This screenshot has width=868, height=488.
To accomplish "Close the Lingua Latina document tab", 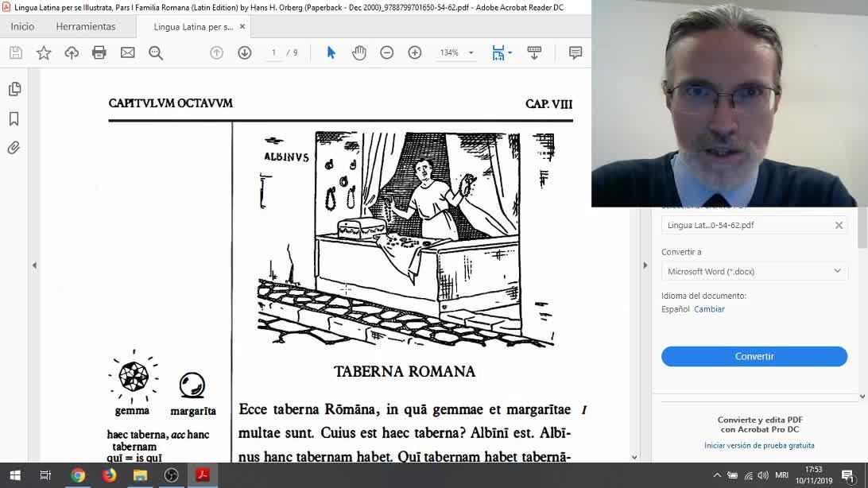I will (242, 26).
